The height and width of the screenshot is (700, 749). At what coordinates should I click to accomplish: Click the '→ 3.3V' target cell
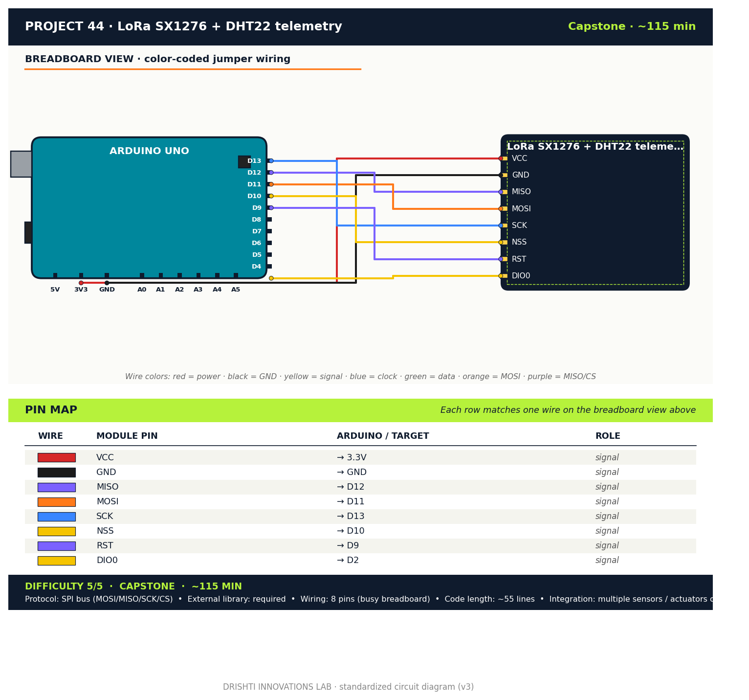pyautogui.click(x=352, y=457)
